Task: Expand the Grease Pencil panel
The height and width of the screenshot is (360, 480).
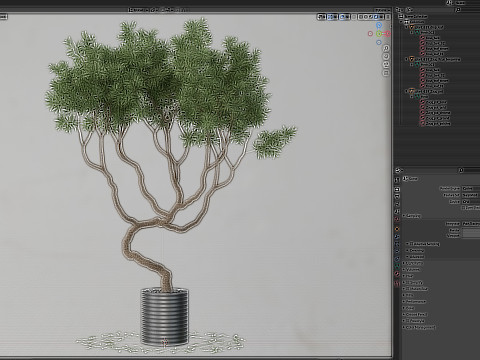Action: (x=415, y=314)
